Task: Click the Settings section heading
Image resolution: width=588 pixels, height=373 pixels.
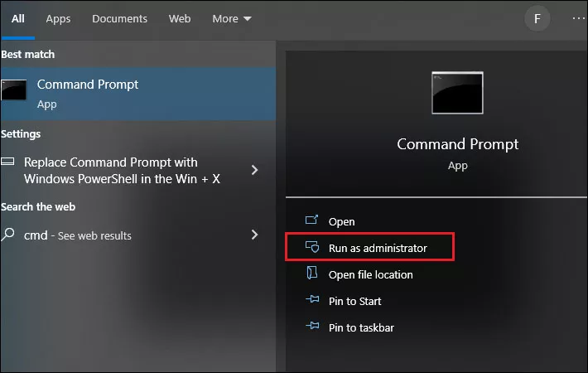Action: (x=21, y=134)
